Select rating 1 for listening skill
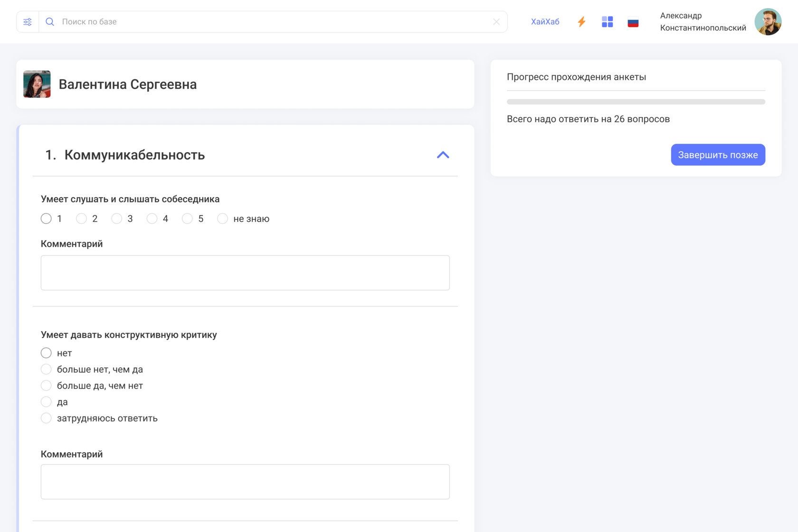The width and height of the screenshot is (798, 532). 46,218
